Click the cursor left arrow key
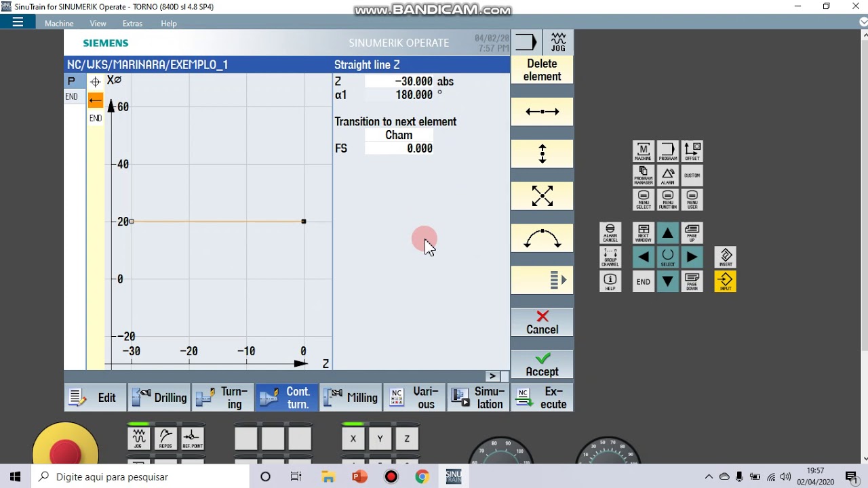 (644, 257)
